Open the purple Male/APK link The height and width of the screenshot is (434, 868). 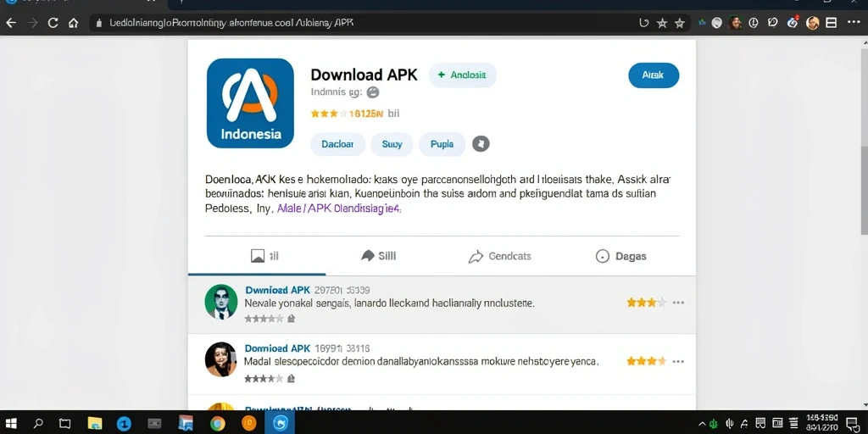click(x=337, y=209)
